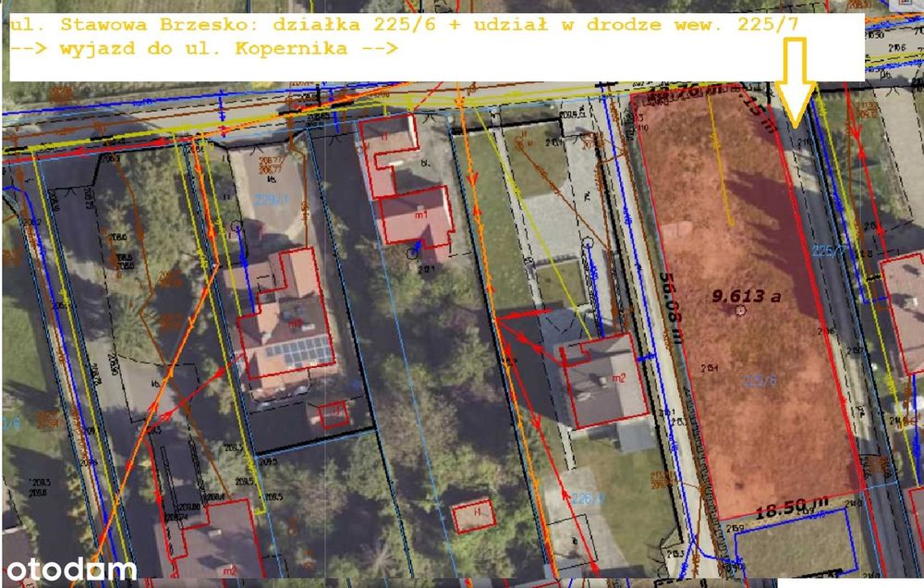Click the "m1" building label on the red roof

[x=420, y=214]
